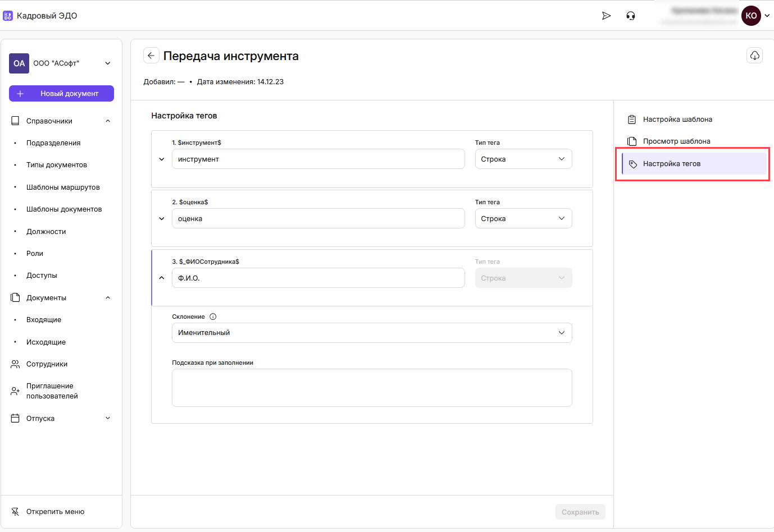774x532 pixels.
Task: Open Тип тега dropdown for оценка tag
Action: (523, 219)
